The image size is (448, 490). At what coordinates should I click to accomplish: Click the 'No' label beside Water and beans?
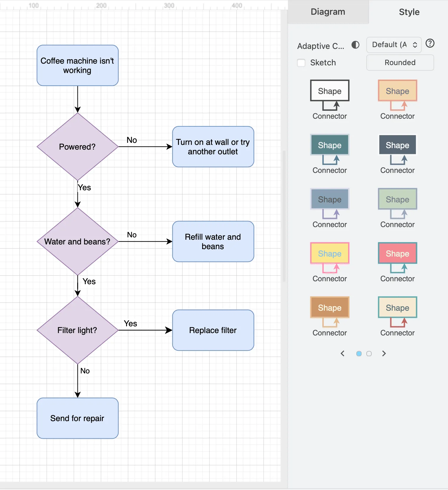click(x=132, y=235)
